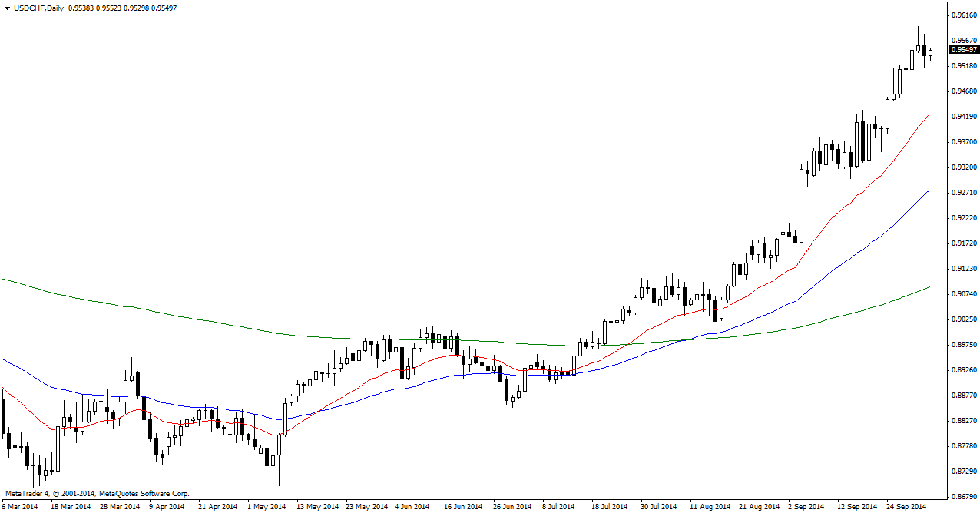Image resolution: width=980 pixels, height=513 pixels.
Task: Click the tall white candle in early September
Action: coord(801,205)
